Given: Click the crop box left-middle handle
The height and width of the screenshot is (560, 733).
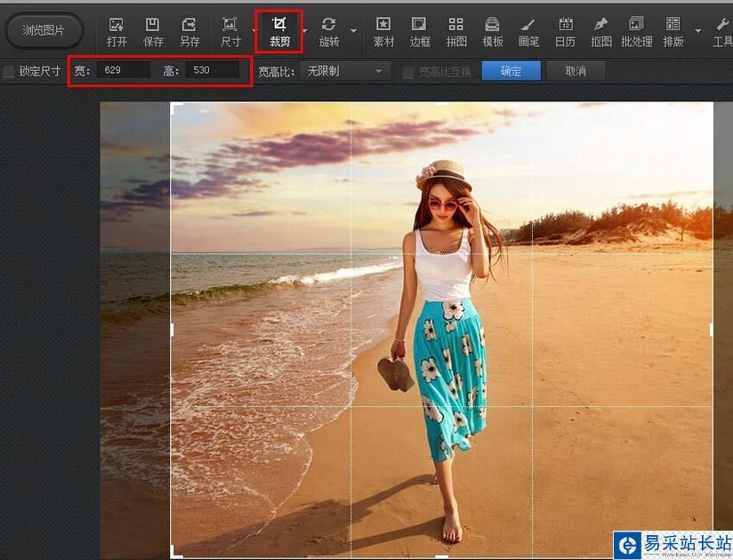Looking at the screenshot, I should (172, 330).
